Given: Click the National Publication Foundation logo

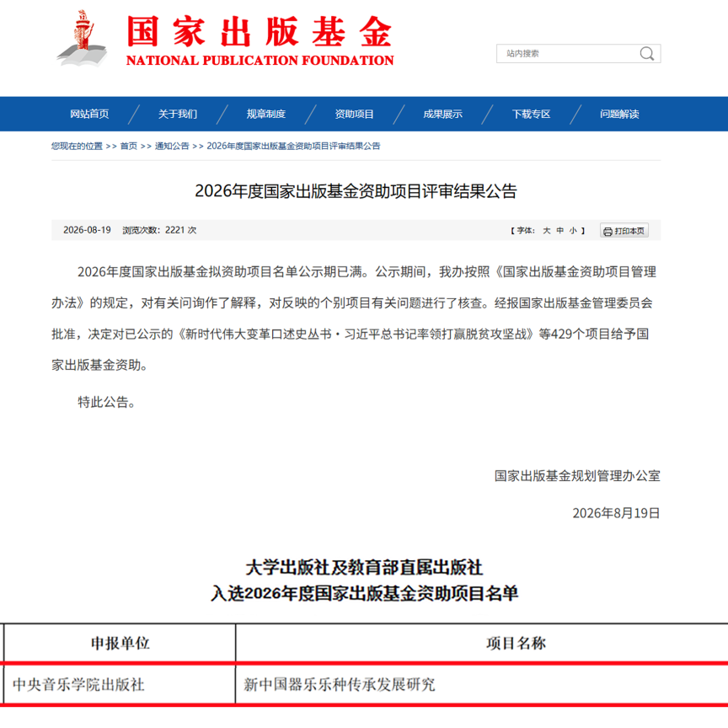Looking at the screenshot, I should pyautogui.click(x=82, y=38).
